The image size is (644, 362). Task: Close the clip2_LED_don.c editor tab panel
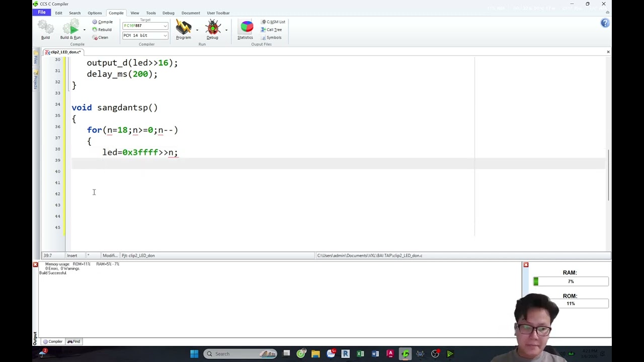click(x=608, y=52)
